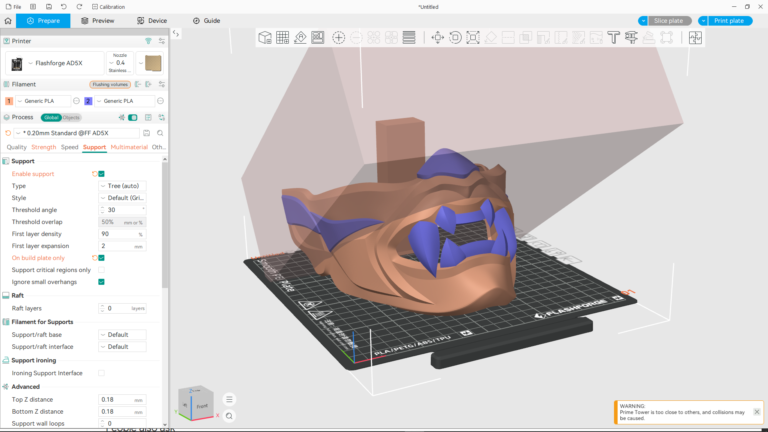This screenshot has height=432, width=768.
Task: Enable Support critical regions only
Action: point(101,270)
